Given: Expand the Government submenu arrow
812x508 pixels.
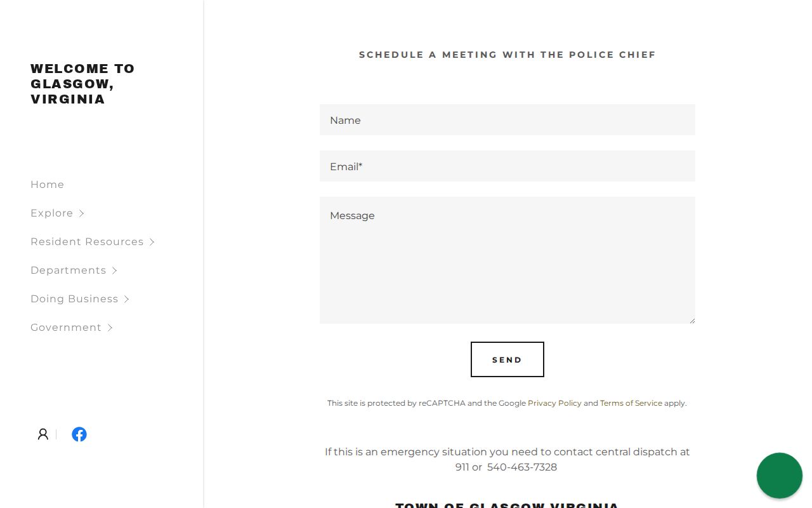Looking at the screenshot, I should pos(110,328).
